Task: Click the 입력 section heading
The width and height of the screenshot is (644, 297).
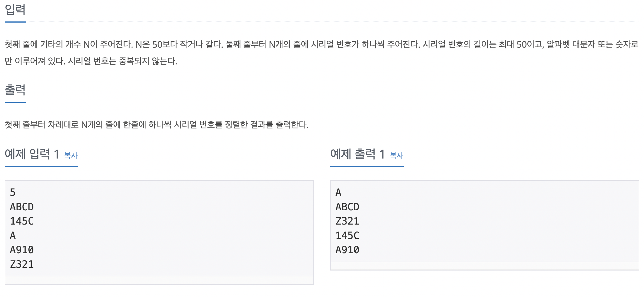Action: [x=15, y=10]
